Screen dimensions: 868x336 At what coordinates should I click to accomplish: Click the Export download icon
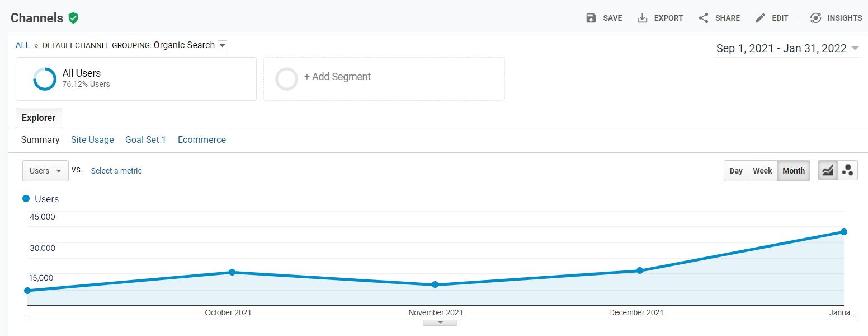click(643, 18)
